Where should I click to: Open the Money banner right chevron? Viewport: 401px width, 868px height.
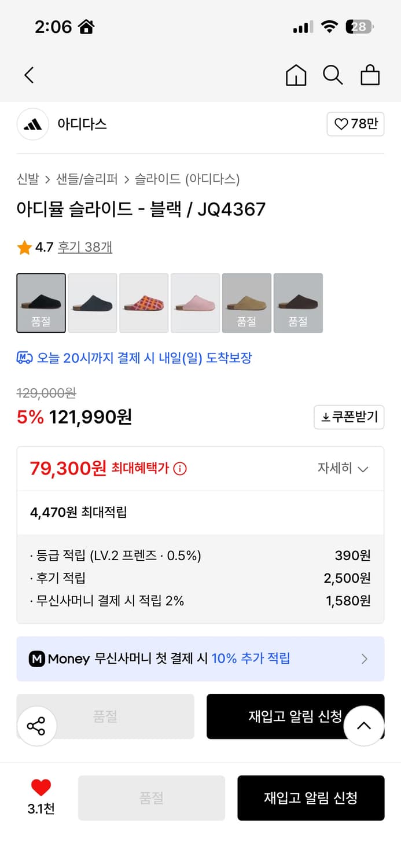coord(365,659)
